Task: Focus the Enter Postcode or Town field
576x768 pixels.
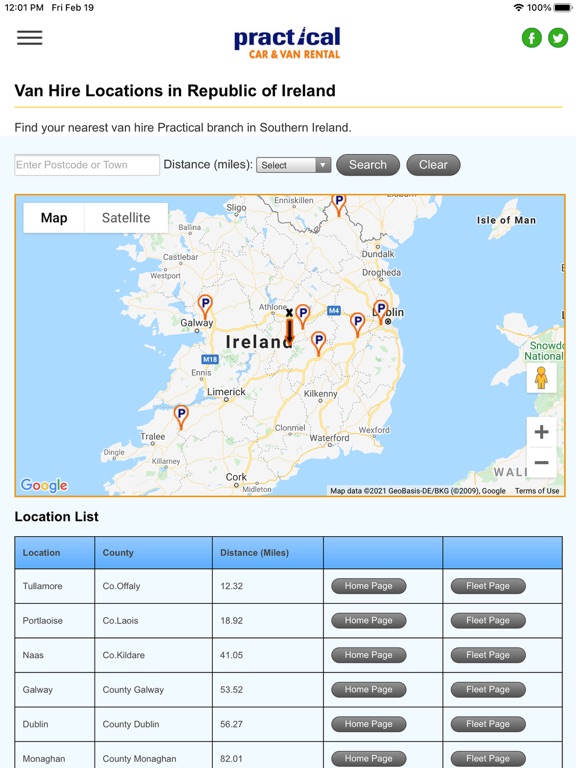Action: (87, 165)
